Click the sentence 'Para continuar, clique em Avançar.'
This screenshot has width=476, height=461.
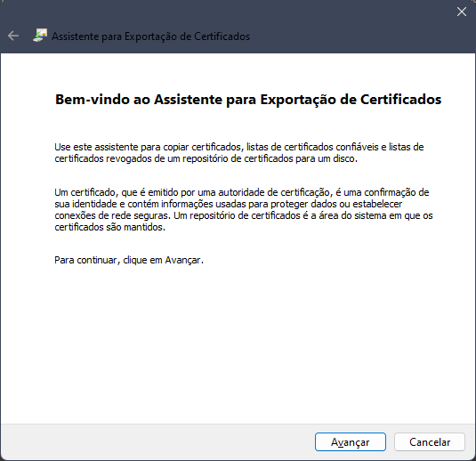[x=129, y=260]
